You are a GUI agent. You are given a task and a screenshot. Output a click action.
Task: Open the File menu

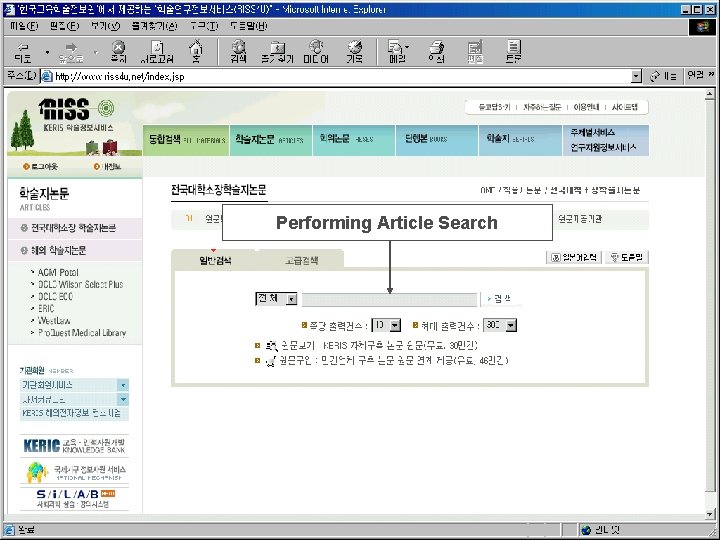pyautogui.click(x=23, y=26)
